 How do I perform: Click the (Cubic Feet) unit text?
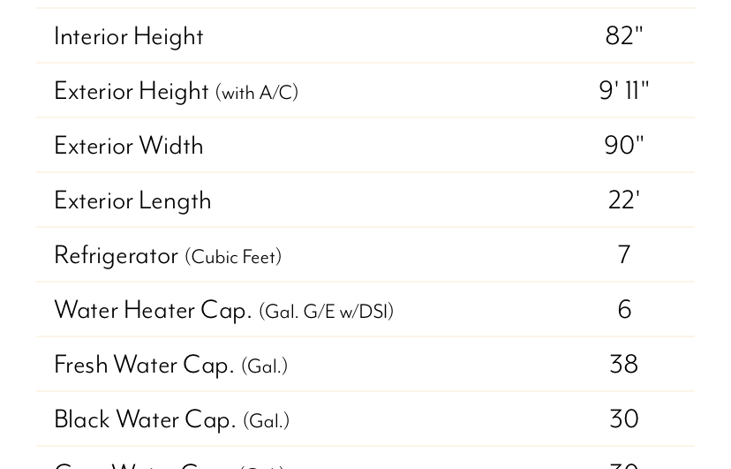pos(233,257)
